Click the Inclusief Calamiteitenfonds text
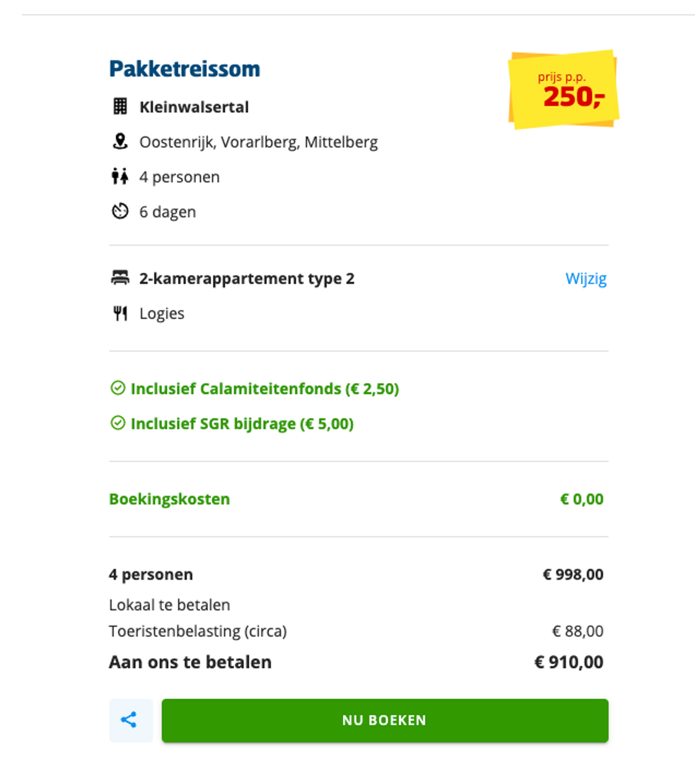The image size is (697, 784). [265, 389]
